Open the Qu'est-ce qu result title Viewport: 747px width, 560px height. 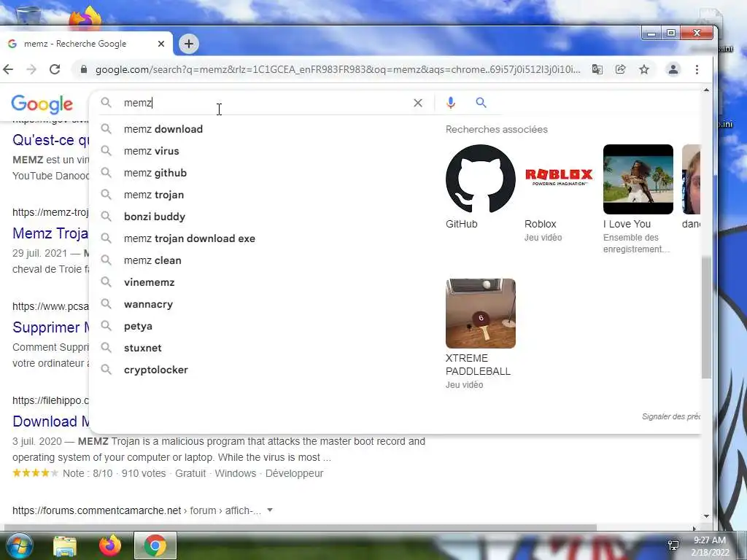coord(50,140)
